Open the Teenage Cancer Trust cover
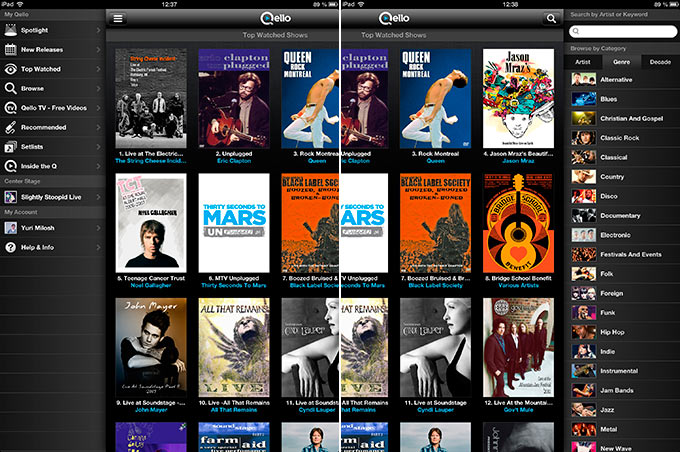This screenshot has width=680, height=452. (151, 223)
